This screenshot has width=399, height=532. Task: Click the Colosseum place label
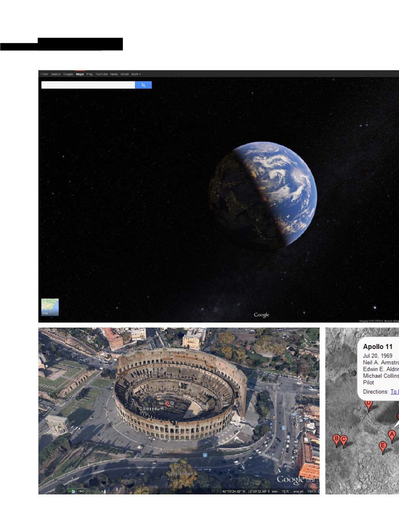(x=151, y=409)
